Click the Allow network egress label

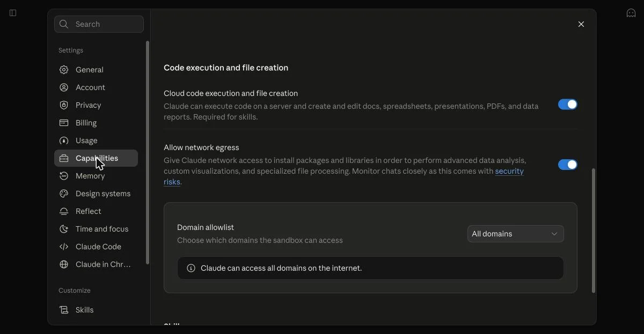click(201, 147)
